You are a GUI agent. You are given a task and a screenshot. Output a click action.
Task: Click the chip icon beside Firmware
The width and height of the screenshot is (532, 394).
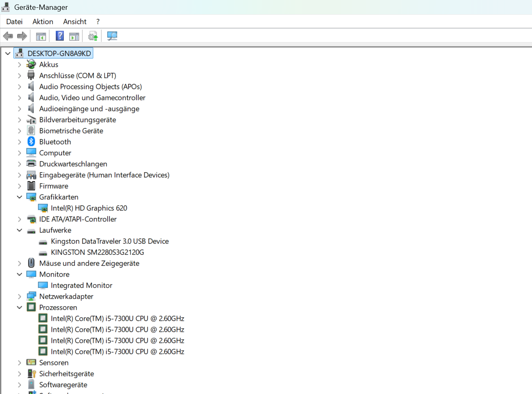(x=31, y=186)
